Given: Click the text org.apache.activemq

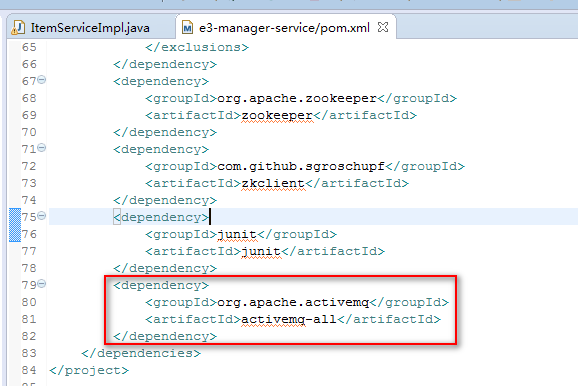Looking at the screenshot, I should coord(293,302).
